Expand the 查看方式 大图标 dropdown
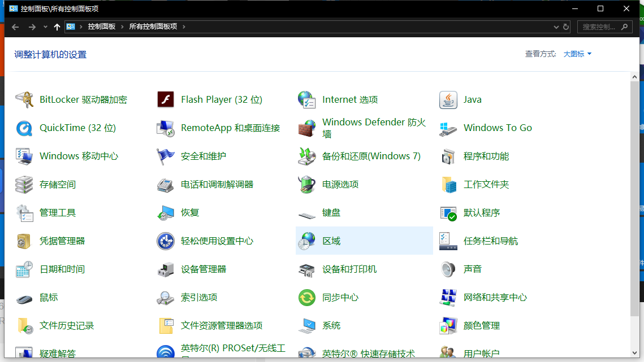The image size is (644, 362). tap(577, 54)
